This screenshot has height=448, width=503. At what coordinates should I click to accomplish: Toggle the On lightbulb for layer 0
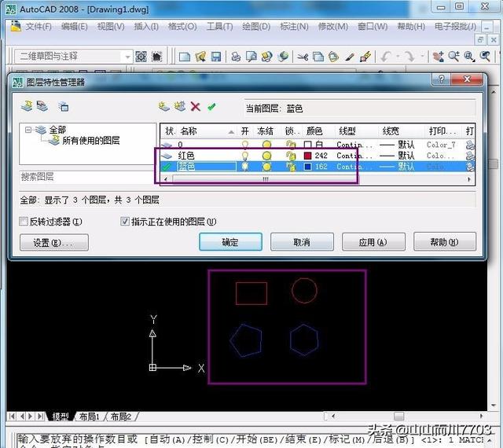click(x=245, y=145)
